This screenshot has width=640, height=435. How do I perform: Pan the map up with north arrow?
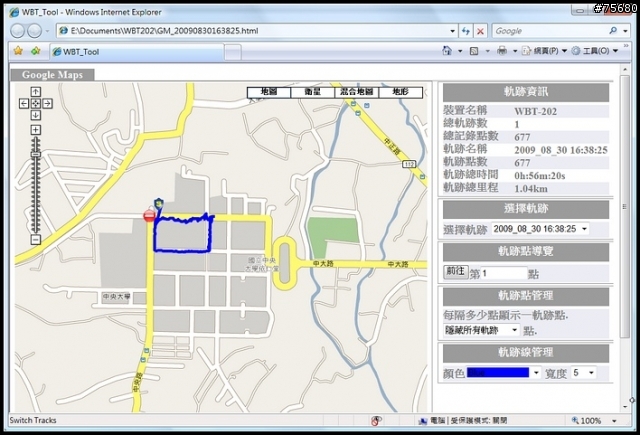click(36, 92)
